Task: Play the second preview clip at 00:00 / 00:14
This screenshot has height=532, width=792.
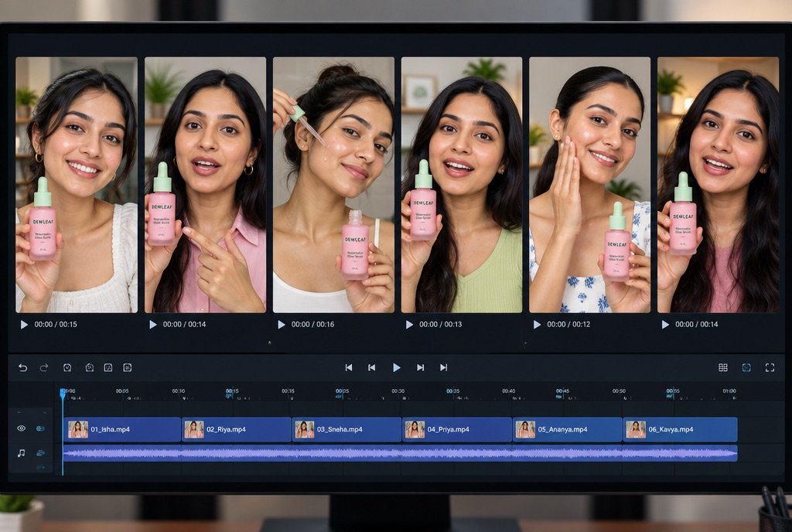Action: (x=152, y=325)
